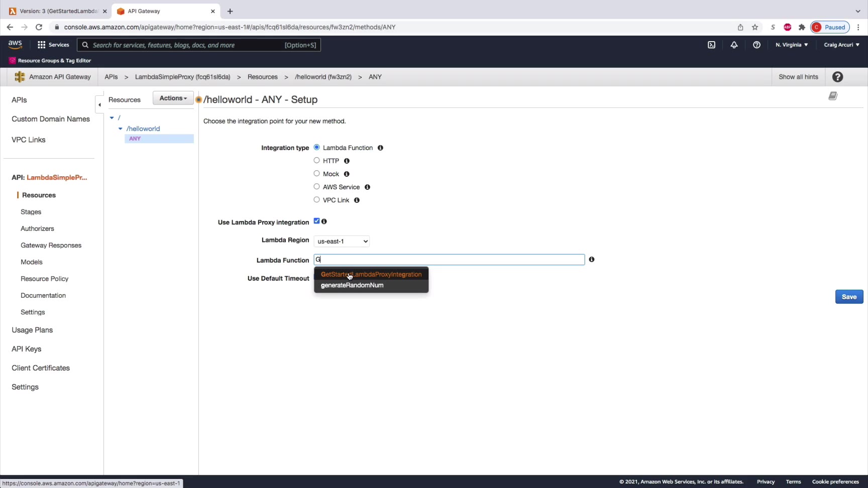Show info beside the Lambda Function field

pyautogui.click(x=592, y=260)
